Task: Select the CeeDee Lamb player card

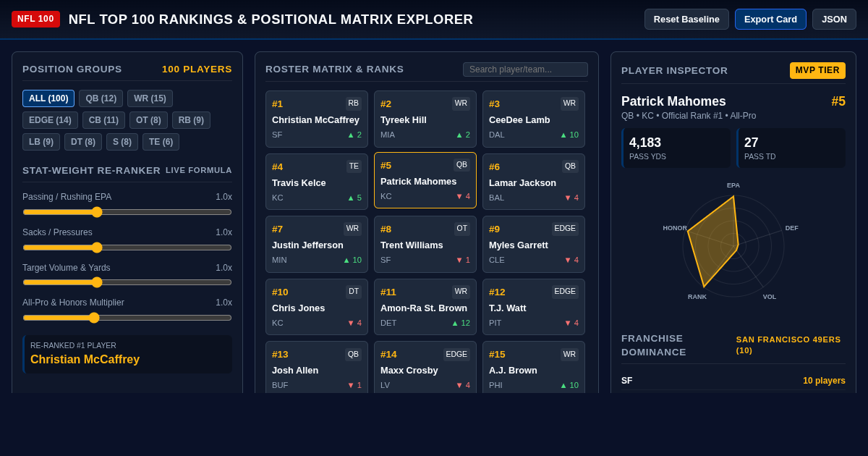Action: coord(534,119)
